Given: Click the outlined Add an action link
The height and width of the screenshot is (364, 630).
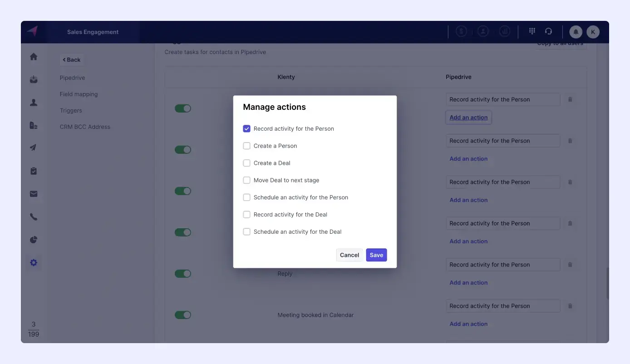Looking at the screenshot, I should click(468, 118).
